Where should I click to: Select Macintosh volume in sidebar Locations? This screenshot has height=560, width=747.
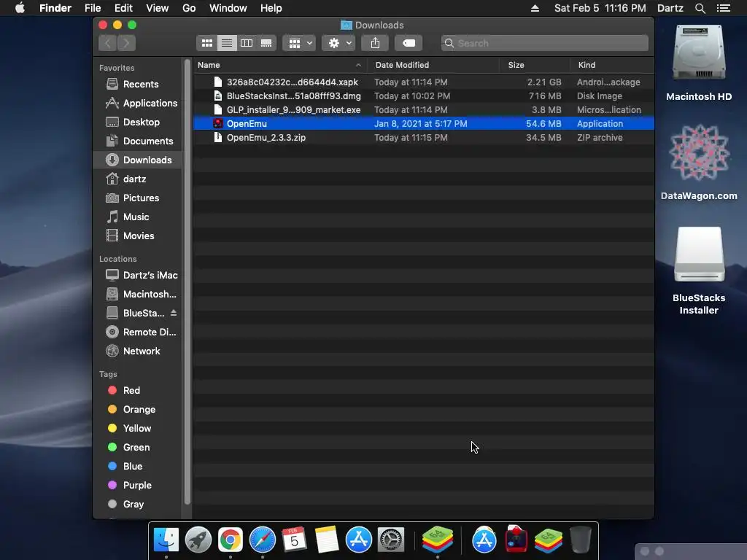point(138,295)
